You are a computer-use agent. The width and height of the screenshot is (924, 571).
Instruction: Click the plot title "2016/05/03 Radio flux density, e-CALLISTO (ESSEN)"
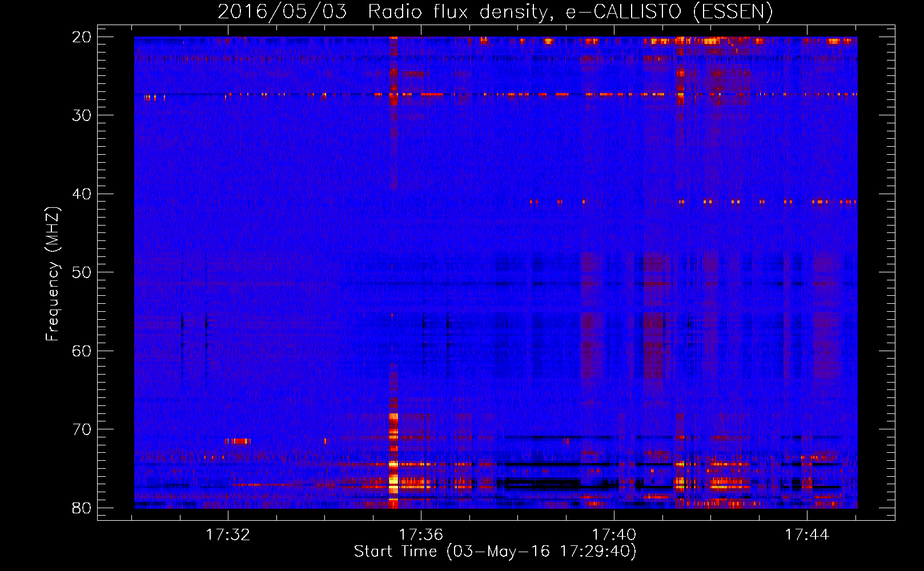coord(495,11)
